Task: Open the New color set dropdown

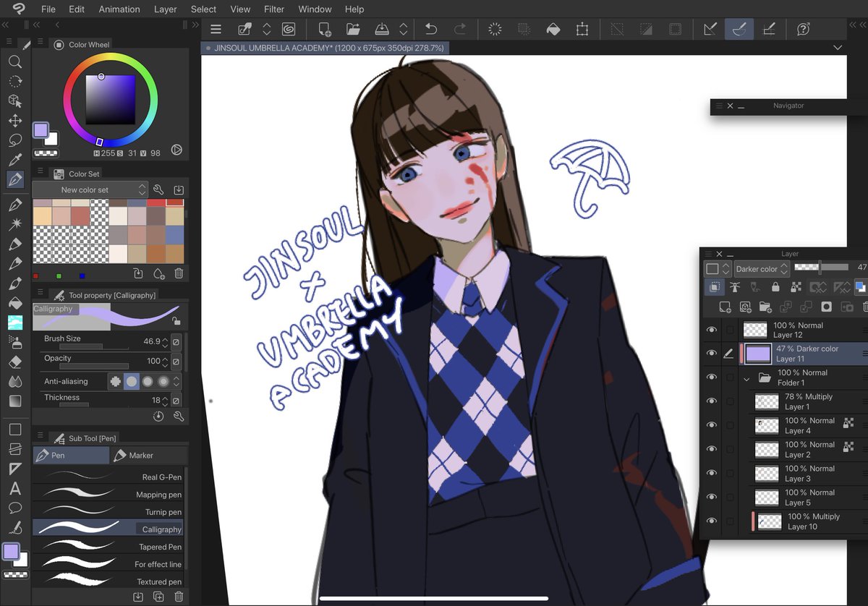Action: pos(90,189)
